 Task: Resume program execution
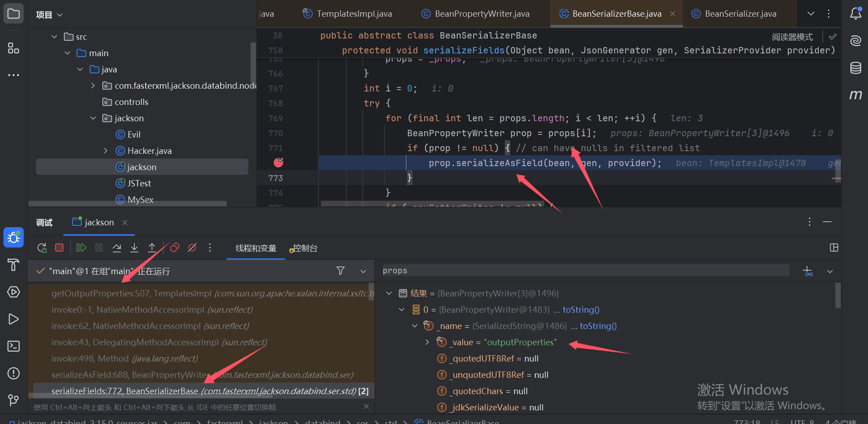tap(81, 248)
